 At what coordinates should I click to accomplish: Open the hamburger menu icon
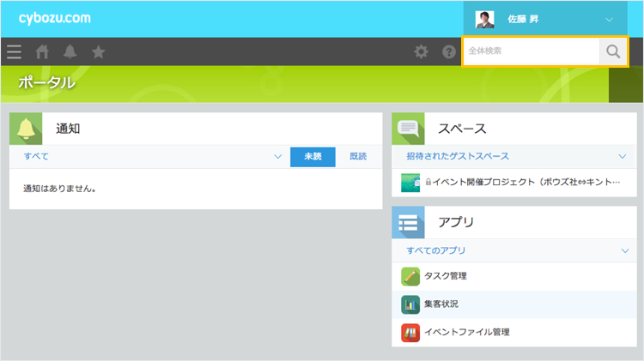click(x=14, y=51)
